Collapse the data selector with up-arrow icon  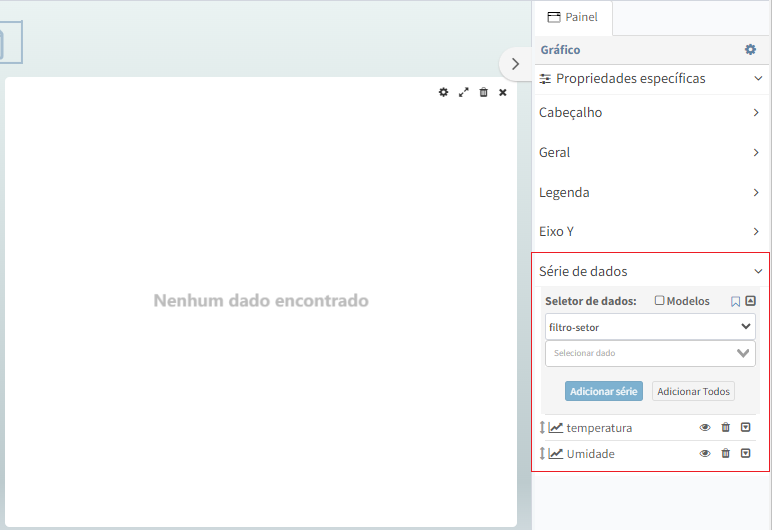pos(750,300)
